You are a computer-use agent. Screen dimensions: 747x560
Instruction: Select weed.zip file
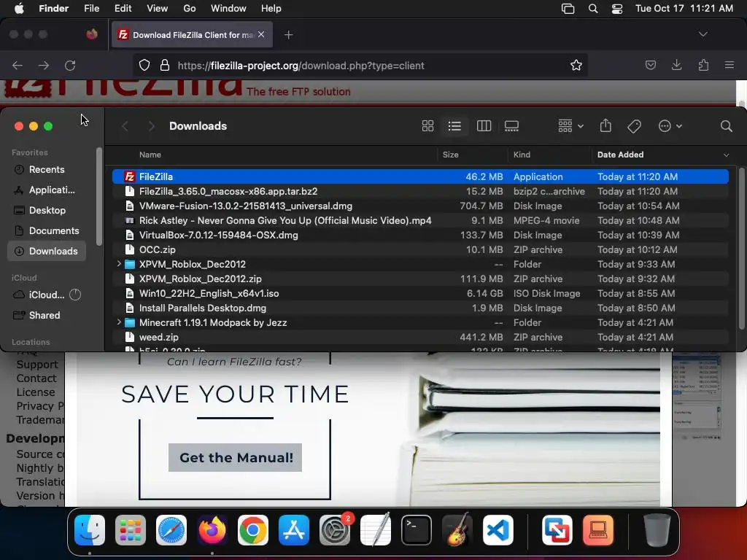coord(420,337)
